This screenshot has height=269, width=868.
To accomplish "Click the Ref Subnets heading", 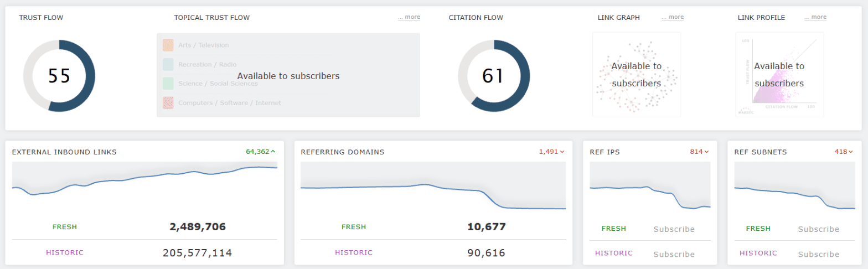I will [760, 152].
